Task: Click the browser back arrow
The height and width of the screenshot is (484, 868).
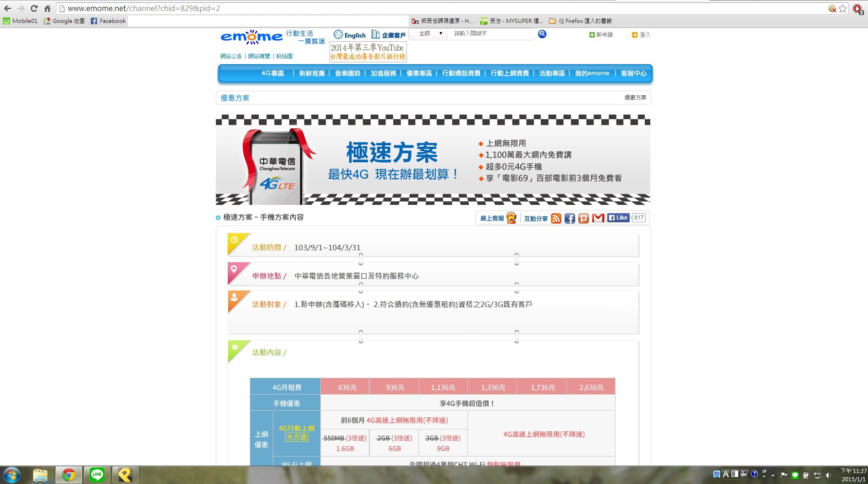Action: [7, 8]
